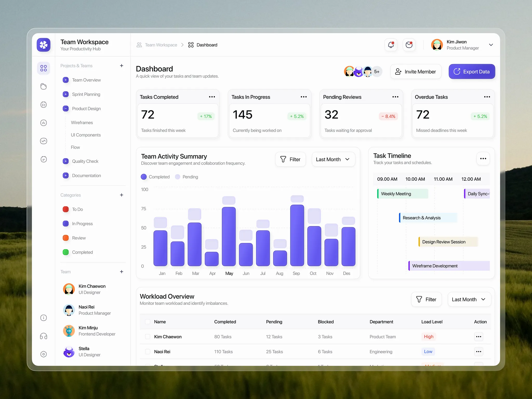Open the headphones support icon at sidebar bottom
This screenshot has height=399, width=532.
44,336
